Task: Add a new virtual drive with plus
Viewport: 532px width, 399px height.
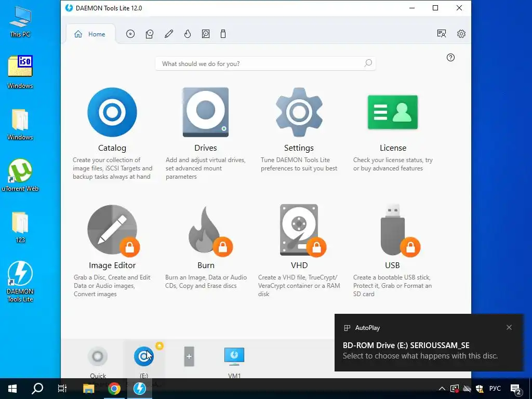Action: pos(189,356)
